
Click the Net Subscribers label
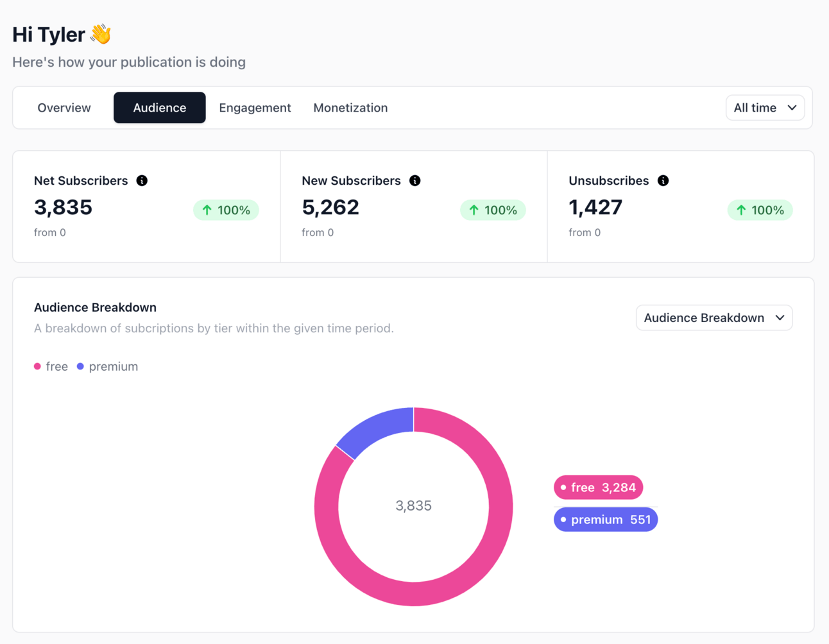click(81, 181)
